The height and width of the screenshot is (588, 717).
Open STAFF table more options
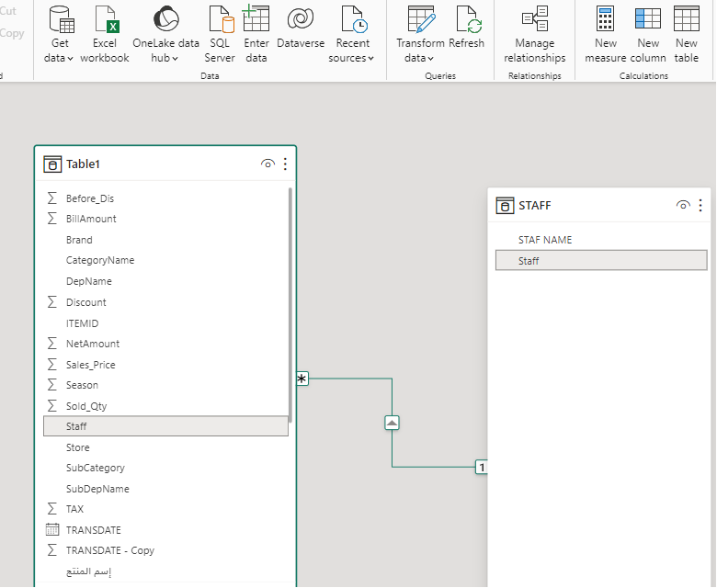point(700,205)
